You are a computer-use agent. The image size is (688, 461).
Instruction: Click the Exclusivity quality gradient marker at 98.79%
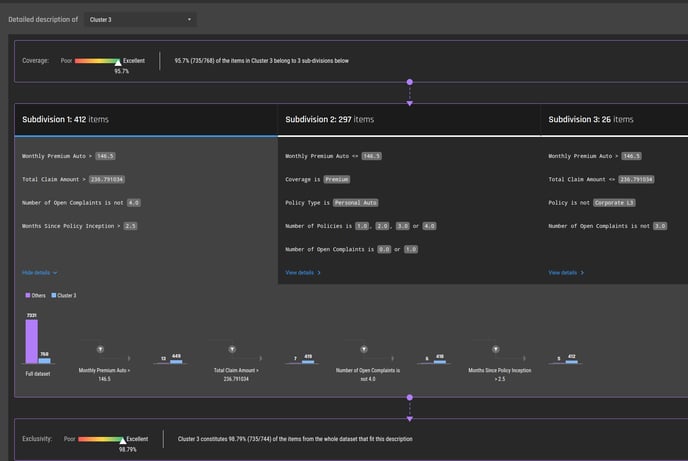tap(123, 440)
